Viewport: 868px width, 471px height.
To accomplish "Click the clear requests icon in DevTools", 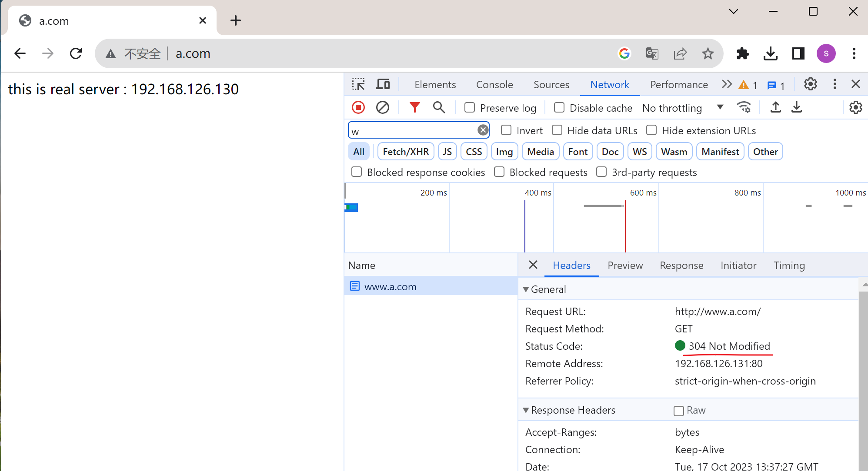I will click(382, 107).
